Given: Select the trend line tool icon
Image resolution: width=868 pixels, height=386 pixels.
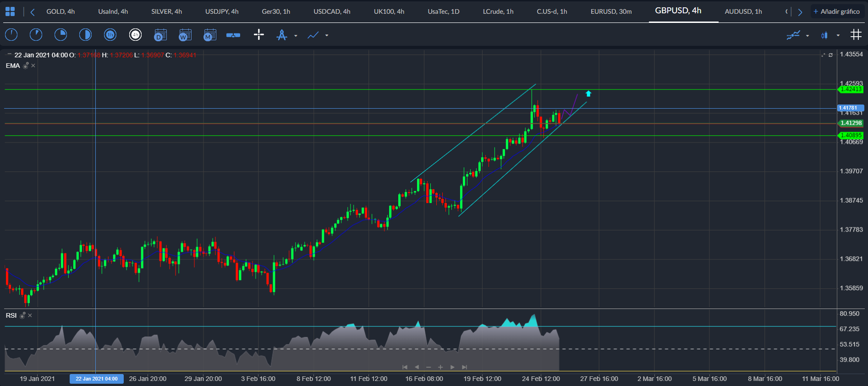Looking at the screenshot, I should 313,35.
